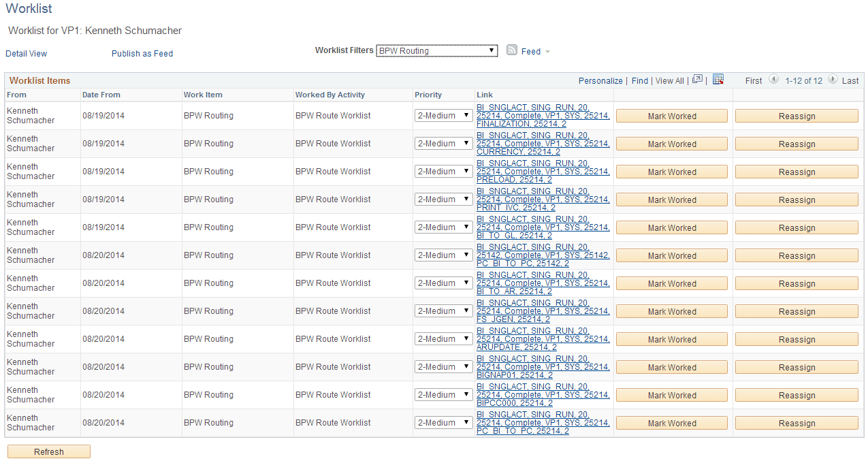Image resolution: width=868 pixels, height=461 pixels.
Task: Open the worklist grid in a popup window
Action: coord(697,80)
